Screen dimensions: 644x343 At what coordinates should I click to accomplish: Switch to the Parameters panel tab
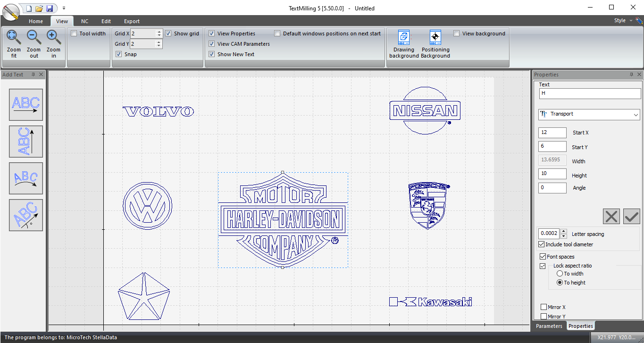(x=549, y=326)
